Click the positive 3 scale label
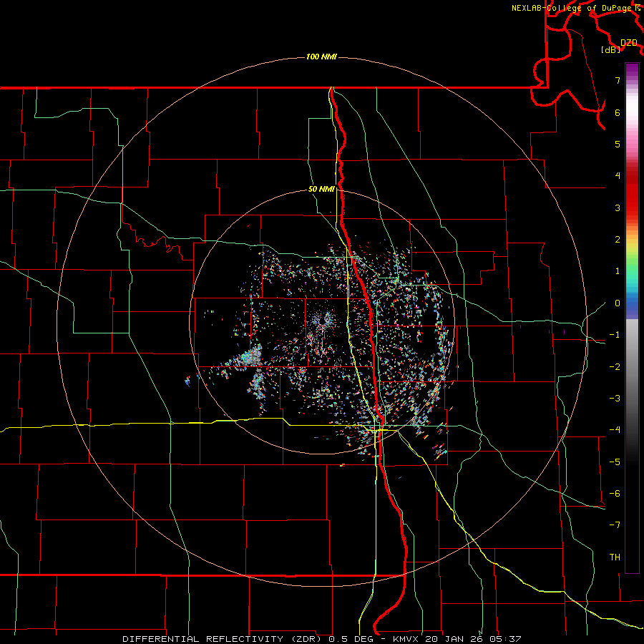The height and width of the screenshot is (644, 644). (618, 208)
